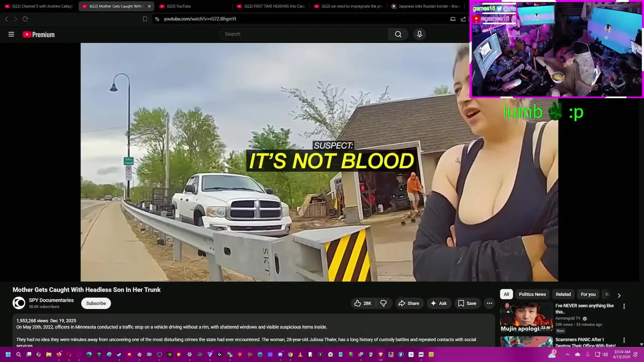Open File Explorer from taskbar
This screenshot has height=362, width=644.
coord(49,354)
